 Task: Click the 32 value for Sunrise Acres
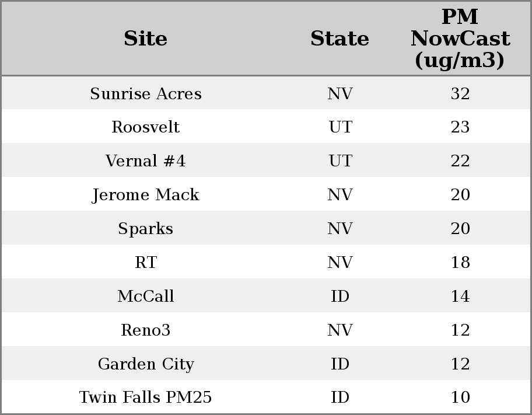(x=460, y=94)
